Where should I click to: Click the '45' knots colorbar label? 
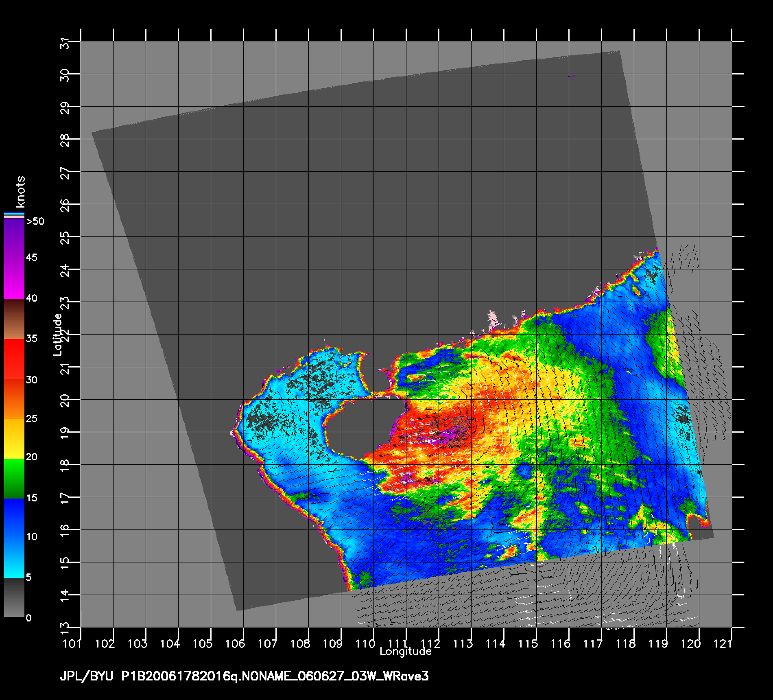point(32,258)
